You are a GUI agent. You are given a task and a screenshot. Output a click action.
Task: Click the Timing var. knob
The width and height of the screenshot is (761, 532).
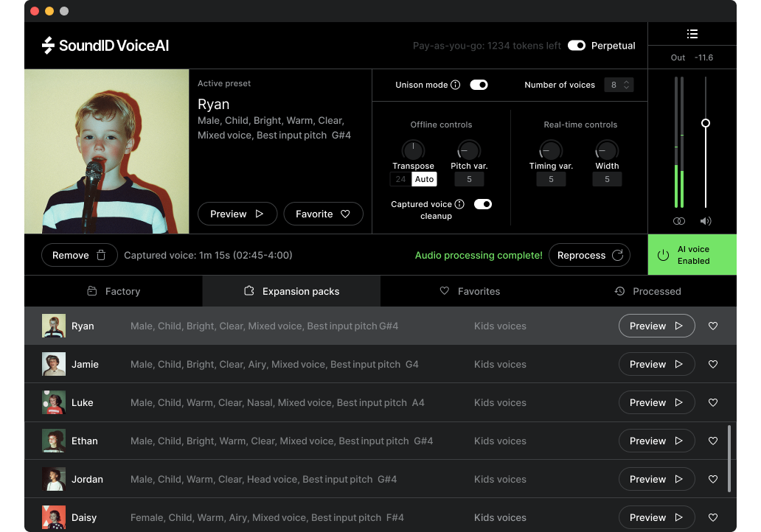pyautogui.click(x=551, y=150)
